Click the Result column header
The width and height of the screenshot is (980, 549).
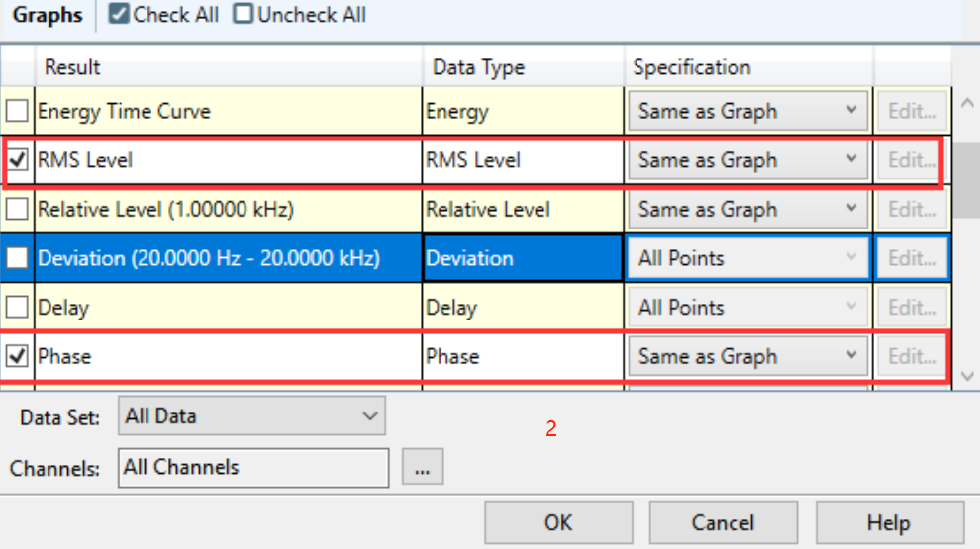tap(228, 66)
